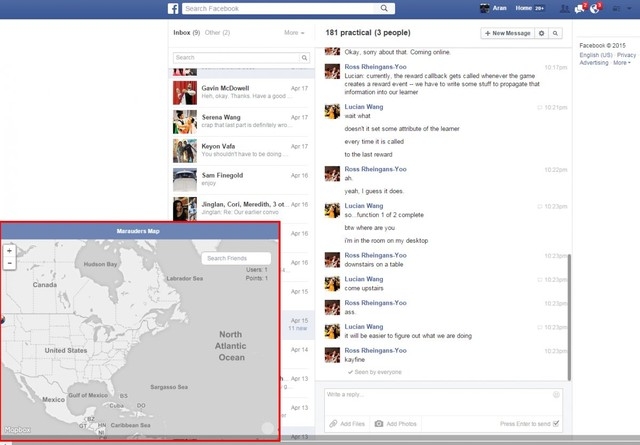This screenshot has width=640, height=445.
Task: Switch to the Other (2) tab
Action: 217,33
